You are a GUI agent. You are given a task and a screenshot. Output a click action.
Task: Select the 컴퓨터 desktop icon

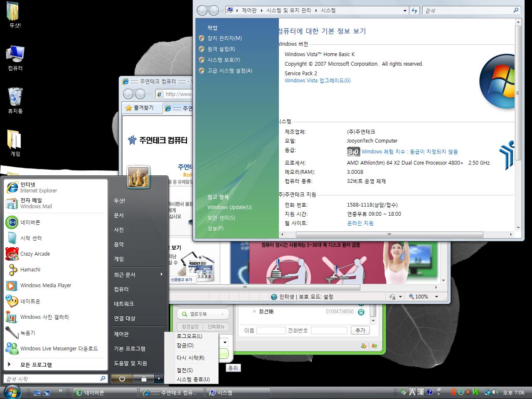point(15,58)
